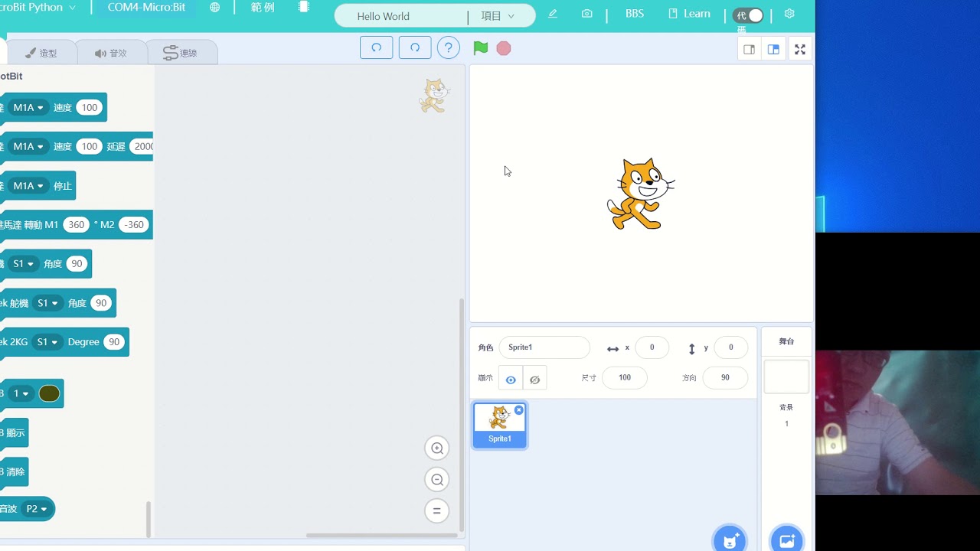
Task: Click the help question mark button
Action: point(449,48)
